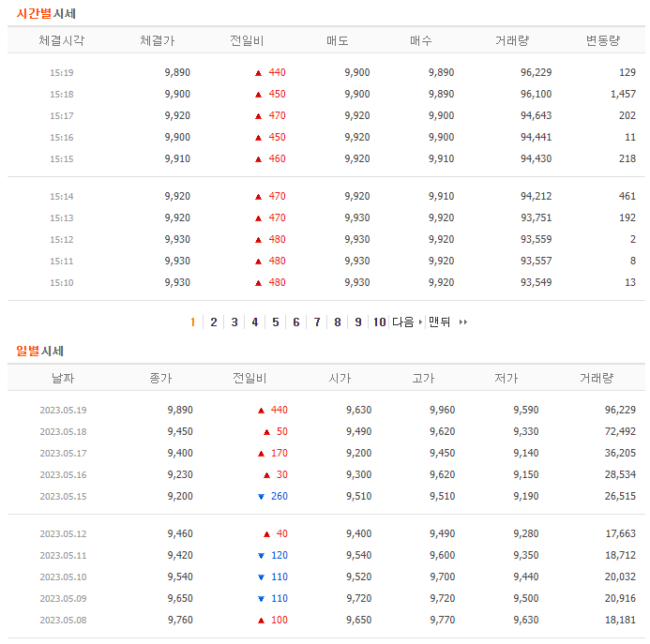
Task: Click the 2023.05.10 date cell
Action: click(x=63, y=577)
